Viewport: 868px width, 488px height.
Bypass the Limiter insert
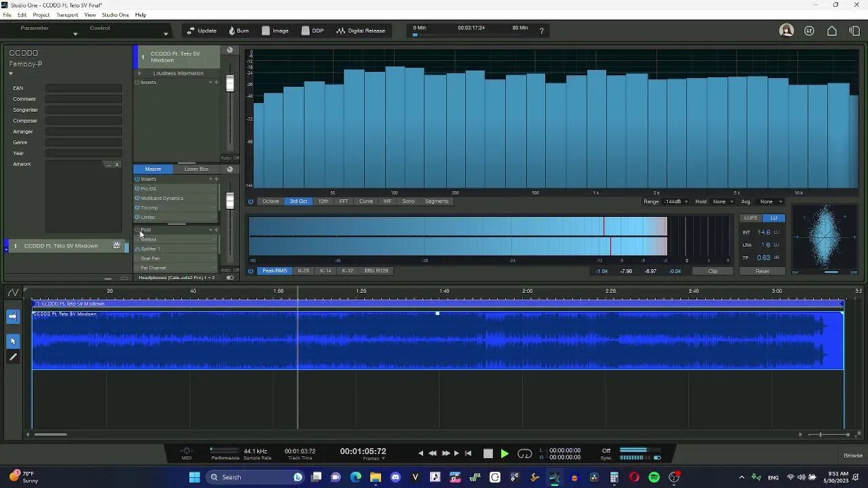coord(137,217)
